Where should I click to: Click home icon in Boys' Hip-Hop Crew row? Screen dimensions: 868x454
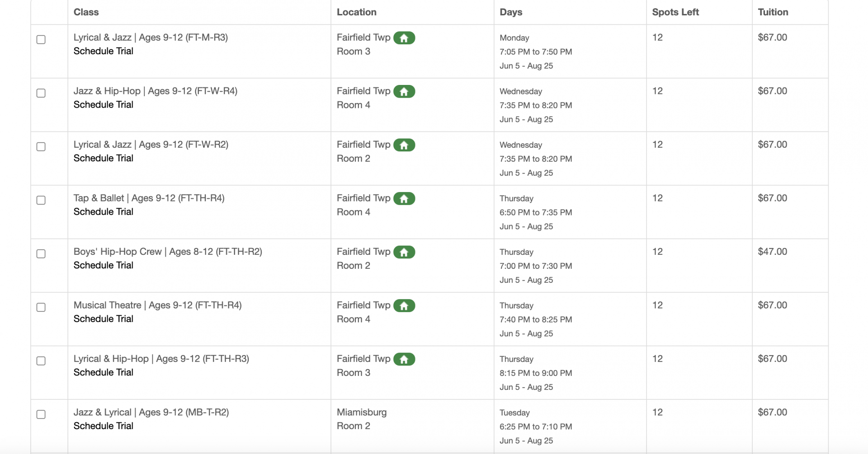[404, 252]
